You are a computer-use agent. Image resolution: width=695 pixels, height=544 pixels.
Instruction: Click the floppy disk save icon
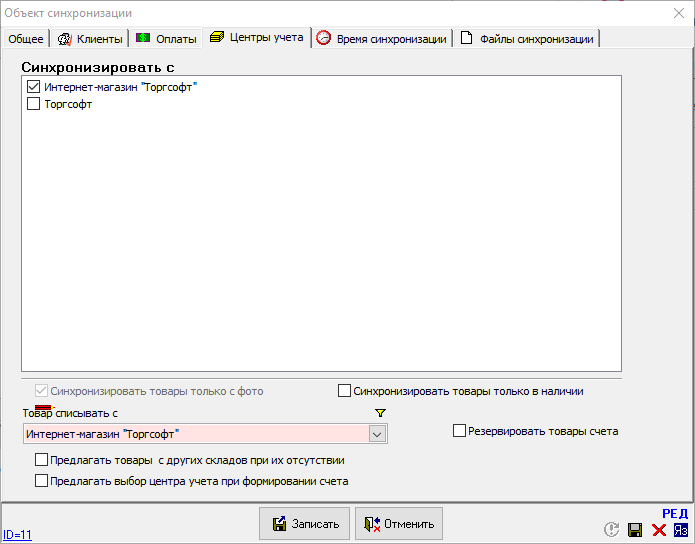(635, 530)
